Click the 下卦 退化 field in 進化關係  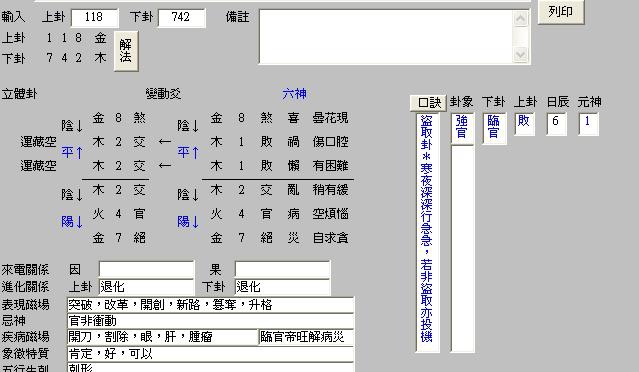pyautogui.click(x=282, y=287)
